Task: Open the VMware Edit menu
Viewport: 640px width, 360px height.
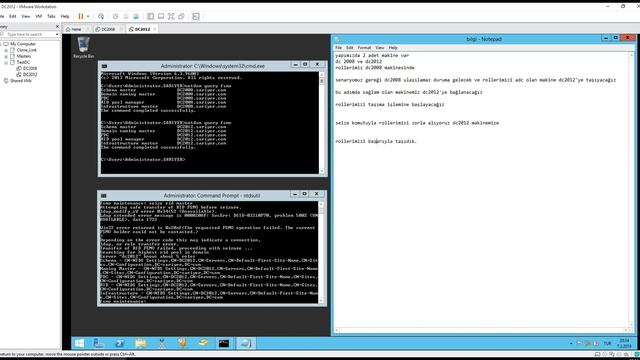Action: click(x=13, y=16)
